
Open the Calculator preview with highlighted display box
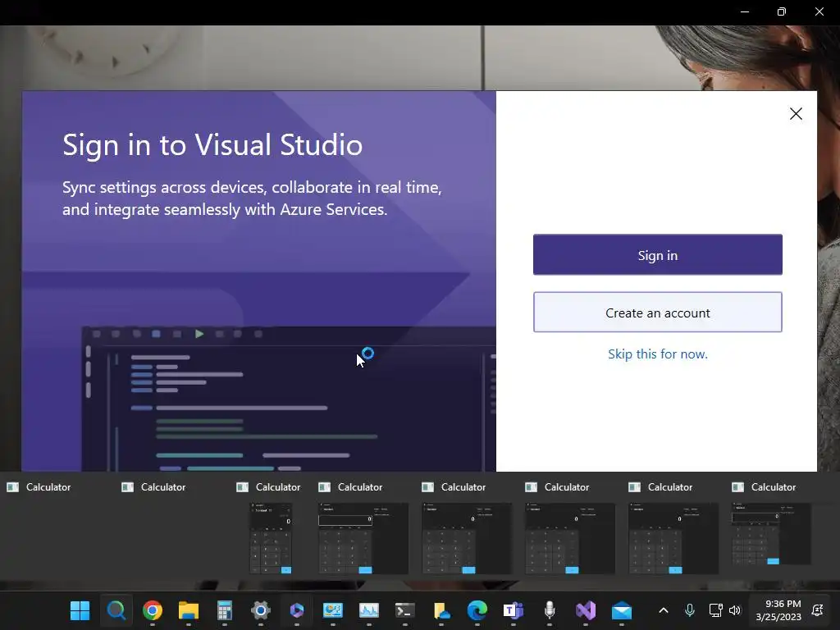click(363, 538)
